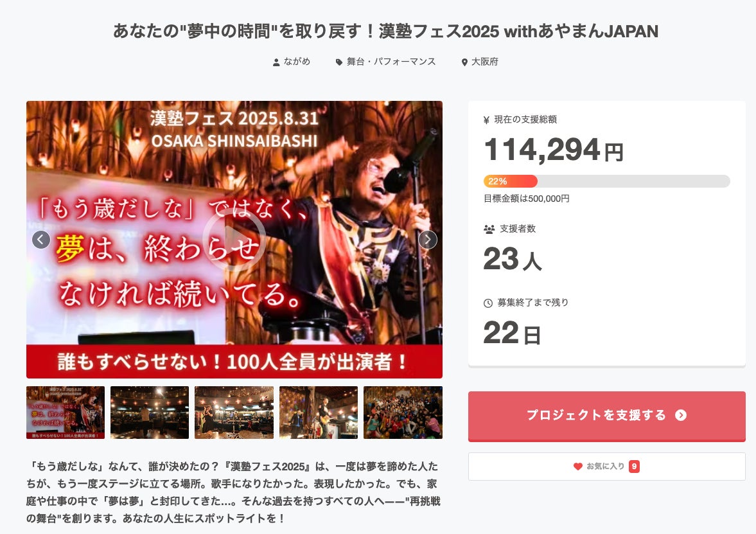Click the tag icon for 舞台・パフォーマンス

(x=339, y=62)
